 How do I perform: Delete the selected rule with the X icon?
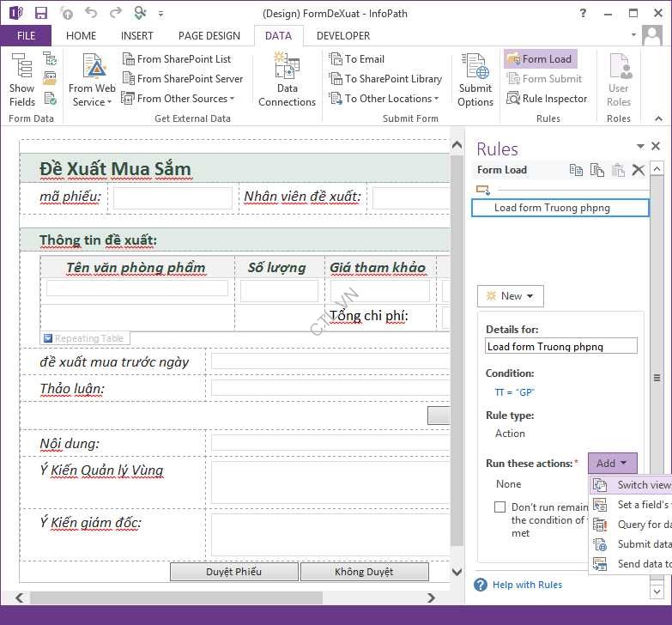tap(638, 170)
